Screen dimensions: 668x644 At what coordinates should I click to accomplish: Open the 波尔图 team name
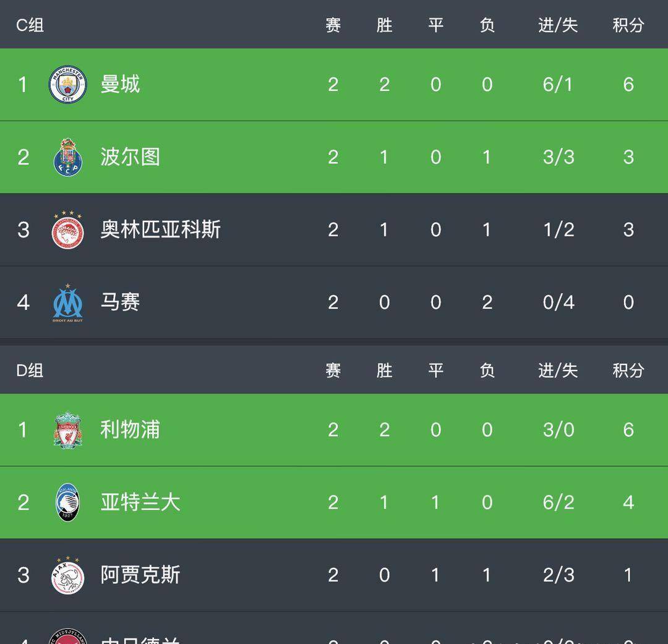pyautogui.click(x=131, y=157)
